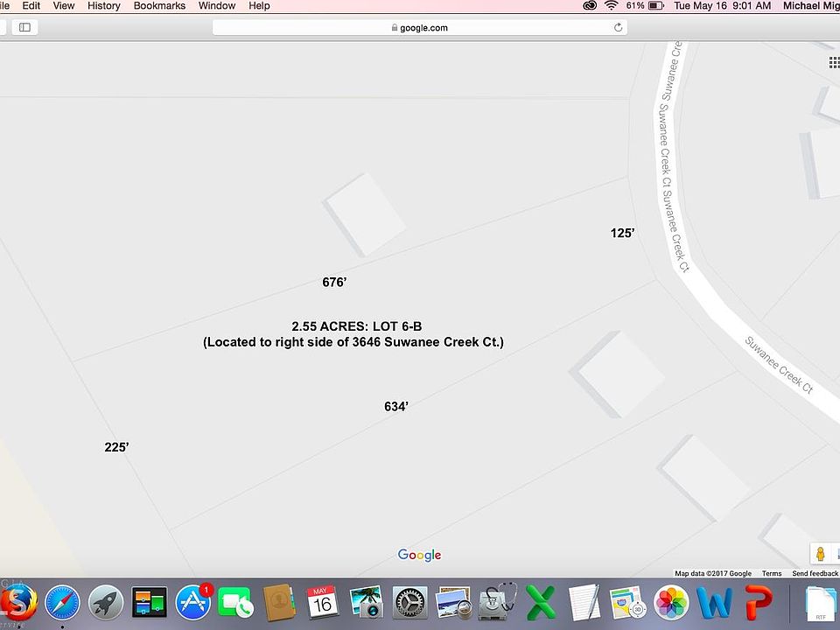Click the 3646 Suwanee Creek Ct. location note

click(353, 342)
